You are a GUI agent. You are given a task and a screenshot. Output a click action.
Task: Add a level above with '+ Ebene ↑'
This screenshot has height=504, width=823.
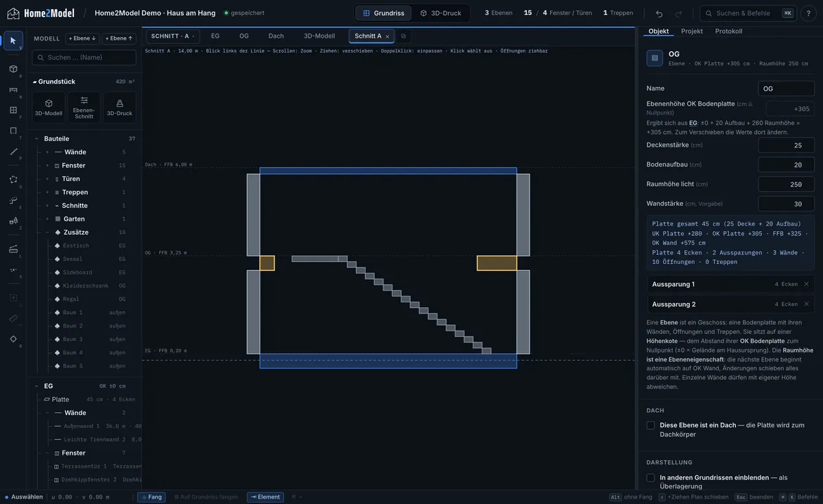tap(119, 38)
